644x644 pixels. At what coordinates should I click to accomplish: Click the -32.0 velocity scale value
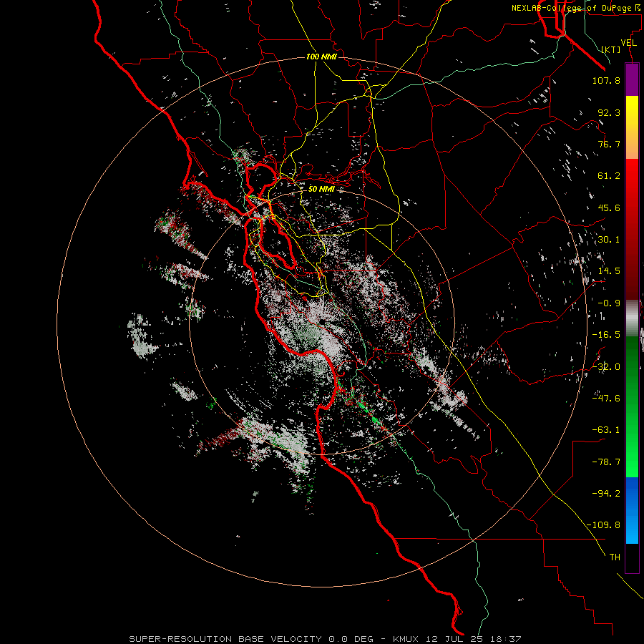click(606, 367)
